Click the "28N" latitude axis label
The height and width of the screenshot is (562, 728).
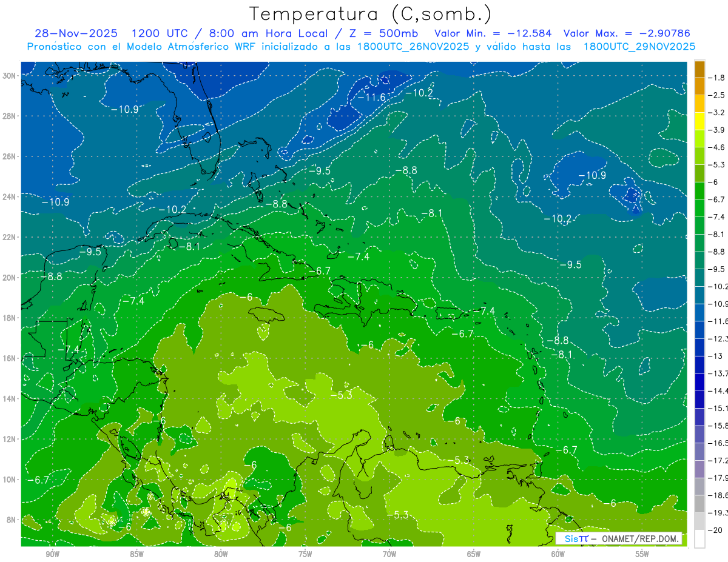point(10,116)
